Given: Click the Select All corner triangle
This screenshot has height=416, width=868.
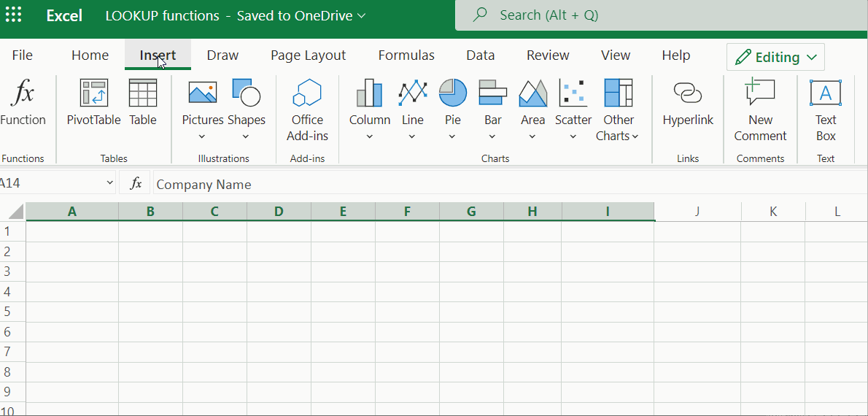Looking at the screenshot, I should coord(17,212).
